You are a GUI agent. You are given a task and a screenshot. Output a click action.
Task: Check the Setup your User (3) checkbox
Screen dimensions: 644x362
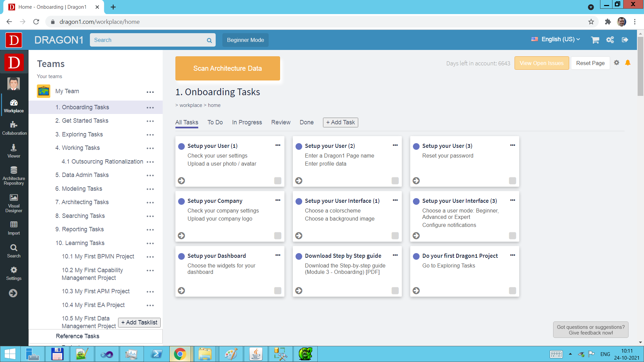point(513,181)
